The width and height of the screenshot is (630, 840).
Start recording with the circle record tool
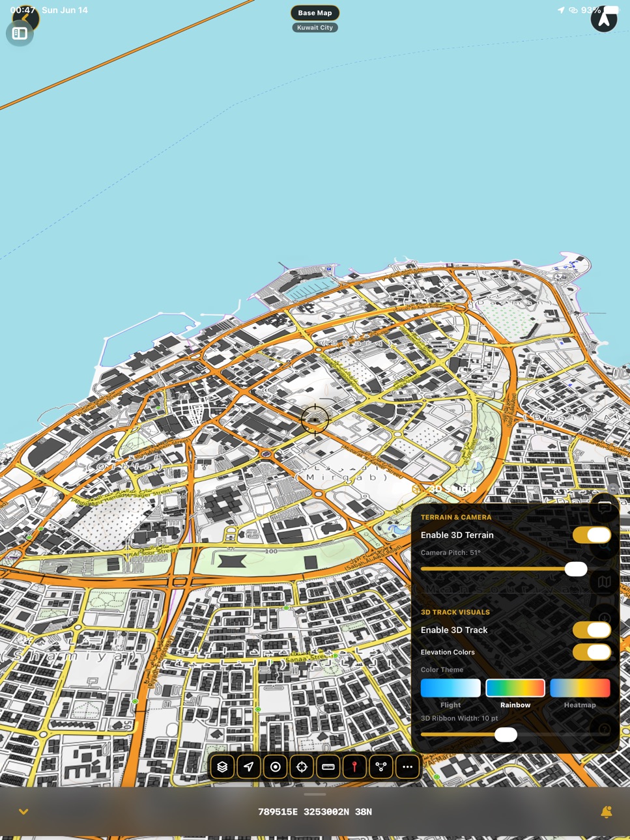[276, 767]
